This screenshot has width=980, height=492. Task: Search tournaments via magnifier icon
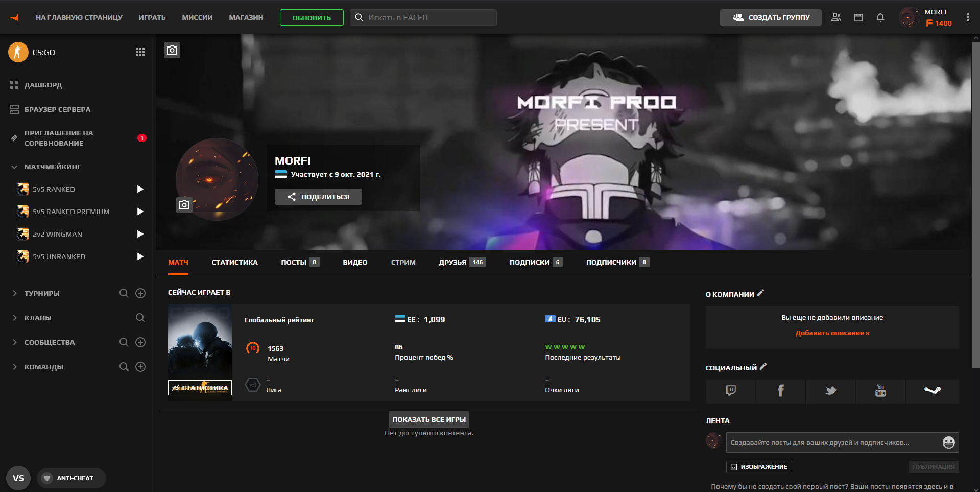(x=124, y=293)
